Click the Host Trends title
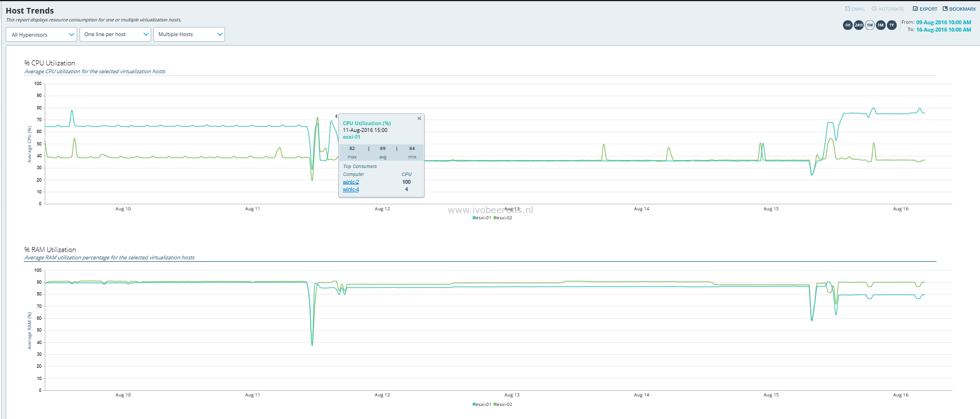 point(30,11)
